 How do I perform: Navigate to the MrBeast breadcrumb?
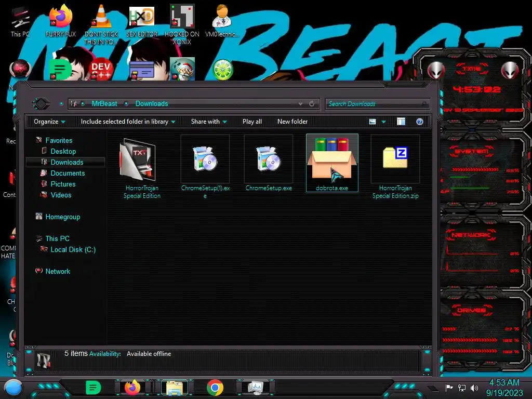click(x=104, y=103)
